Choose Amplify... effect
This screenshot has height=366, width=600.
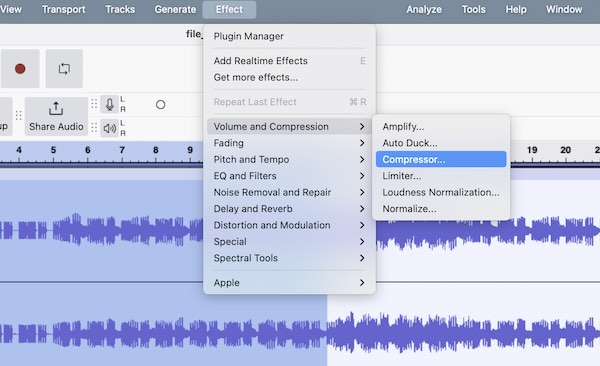[441, 126]
